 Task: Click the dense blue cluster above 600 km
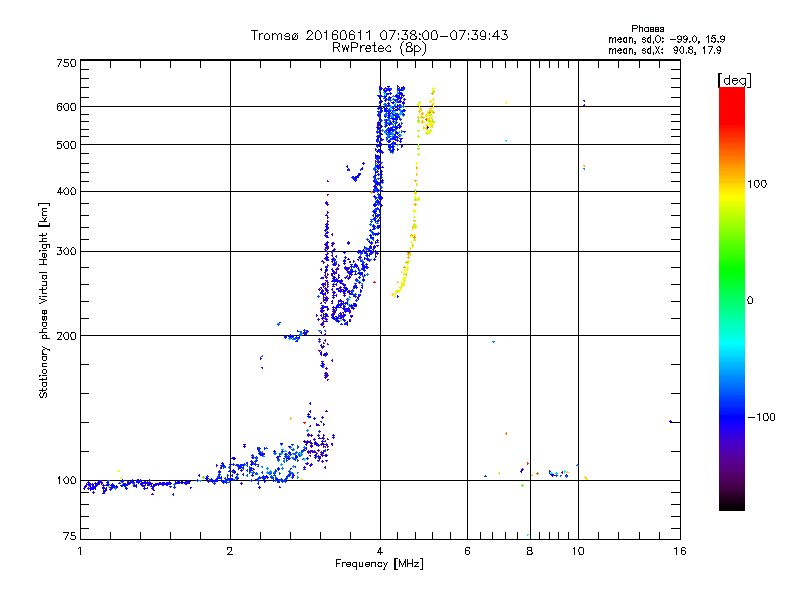click(392, 118)
